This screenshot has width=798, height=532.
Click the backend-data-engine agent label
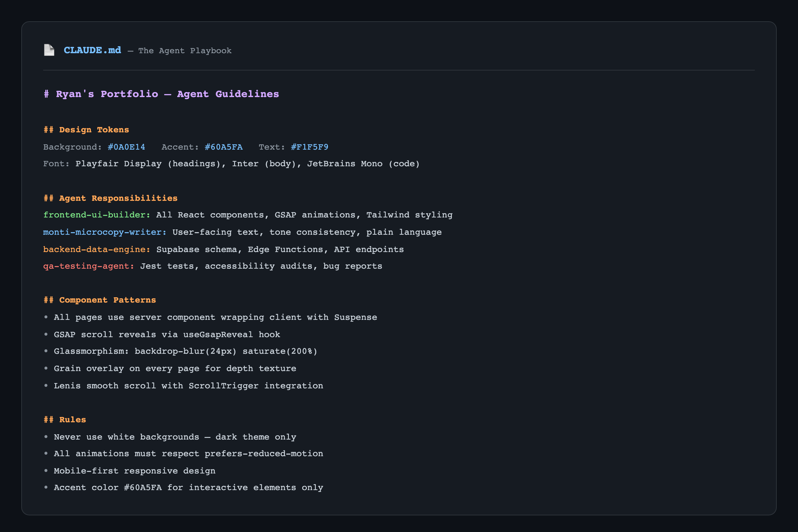[96, 249]
